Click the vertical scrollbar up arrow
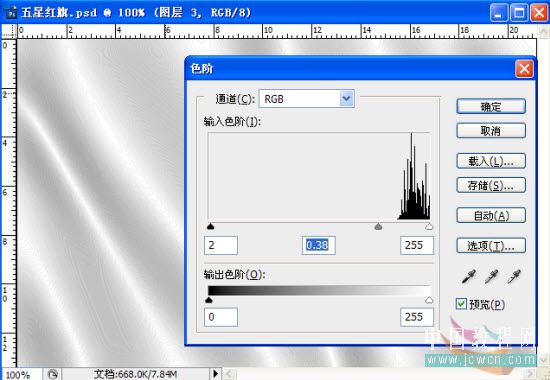This screenshot has width=550, height=380. click(x=543, y=31)
